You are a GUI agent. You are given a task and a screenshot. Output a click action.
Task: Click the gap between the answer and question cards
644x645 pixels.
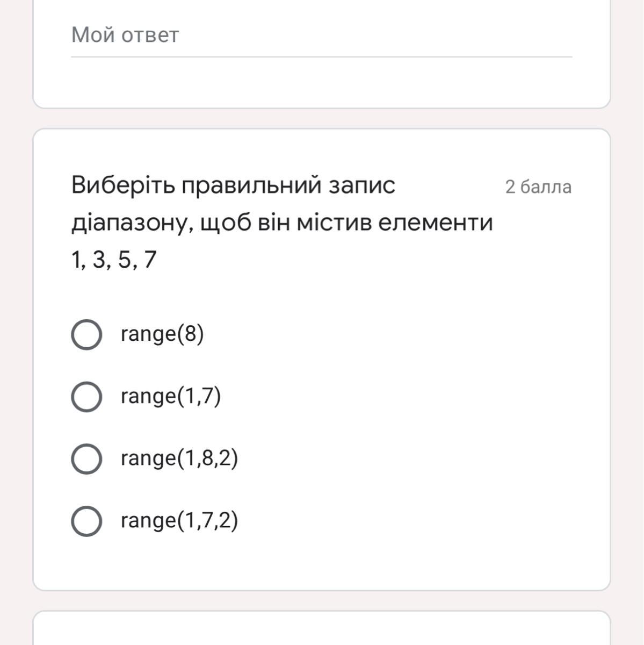(321, 118)
